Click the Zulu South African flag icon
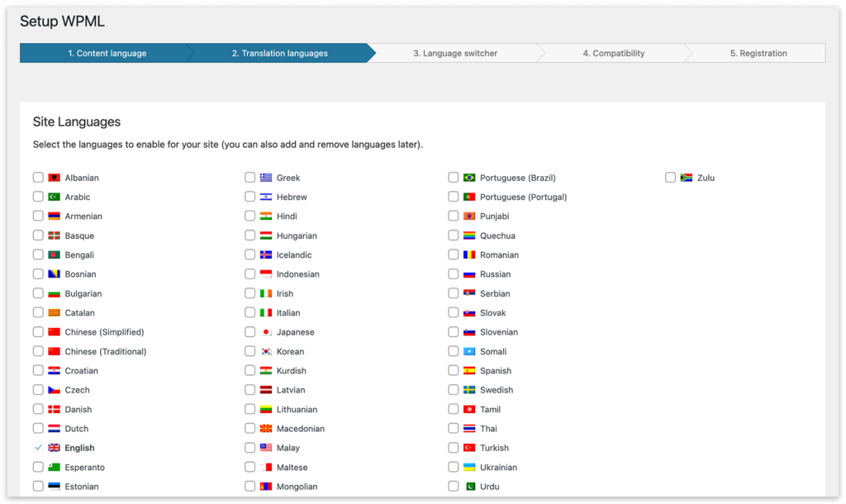Screen dimensions: 846x504 (686, 178)
